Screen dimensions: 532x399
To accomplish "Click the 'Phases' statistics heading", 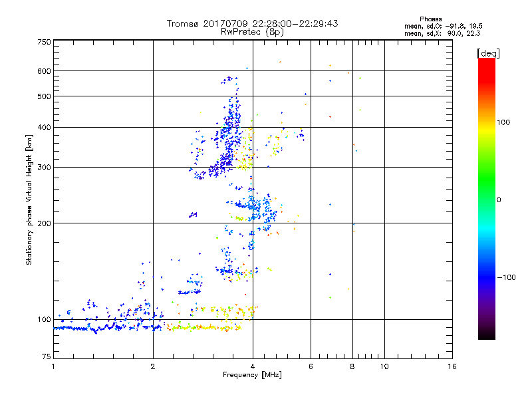I will 430,19.
